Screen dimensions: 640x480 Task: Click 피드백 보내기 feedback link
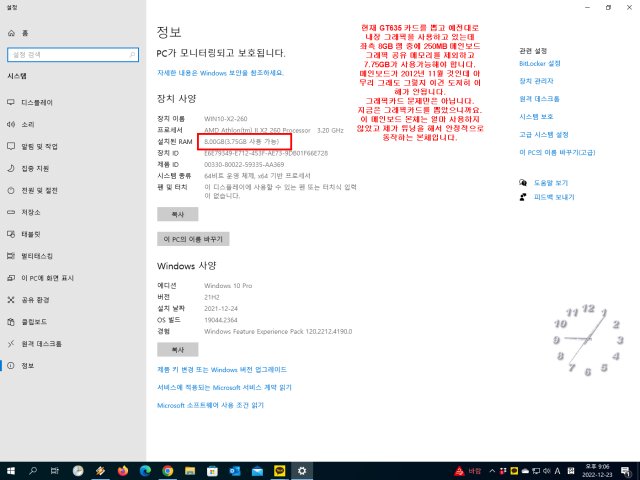[554, 197]
